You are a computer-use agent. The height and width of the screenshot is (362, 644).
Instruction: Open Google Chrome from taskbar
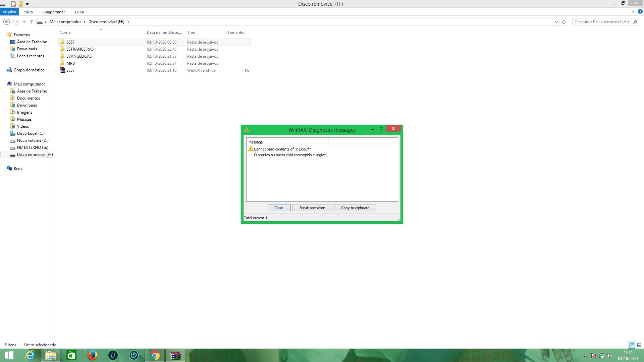point(155,355)
